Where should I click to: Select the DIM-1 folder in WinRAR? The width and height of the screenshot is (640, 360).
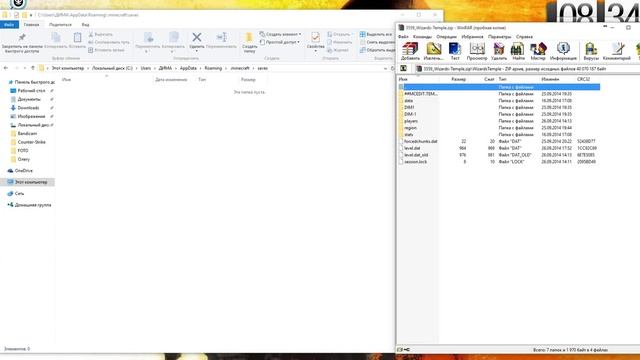pyautogui.click(x=410, y=114)
